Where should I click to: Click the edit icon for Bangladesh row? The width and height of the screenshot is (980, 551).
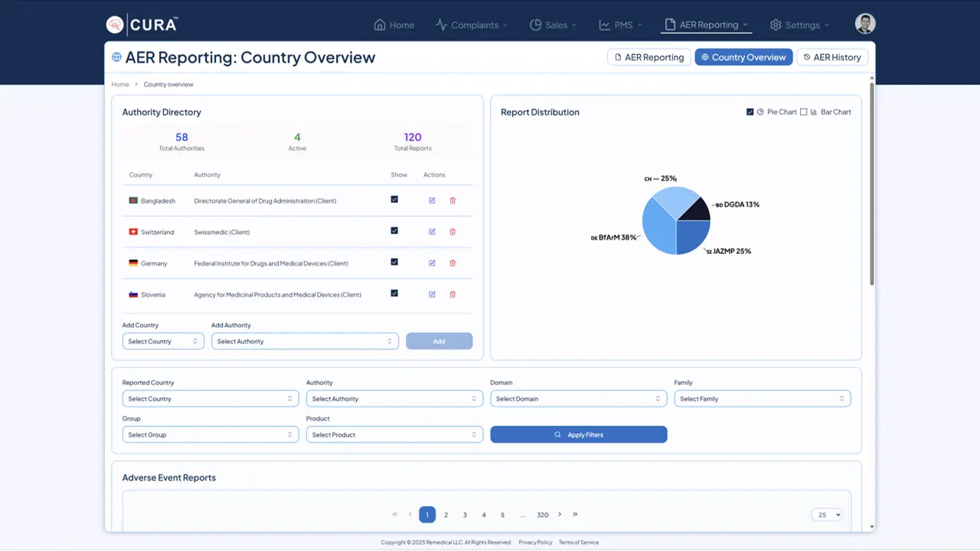[432, 201]
